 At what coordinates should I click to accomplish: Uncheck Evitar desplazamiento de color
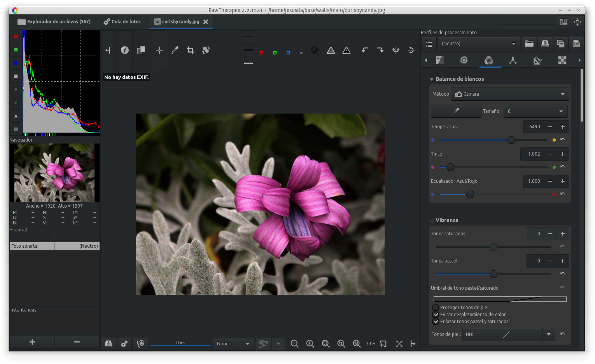coord(436,315)
